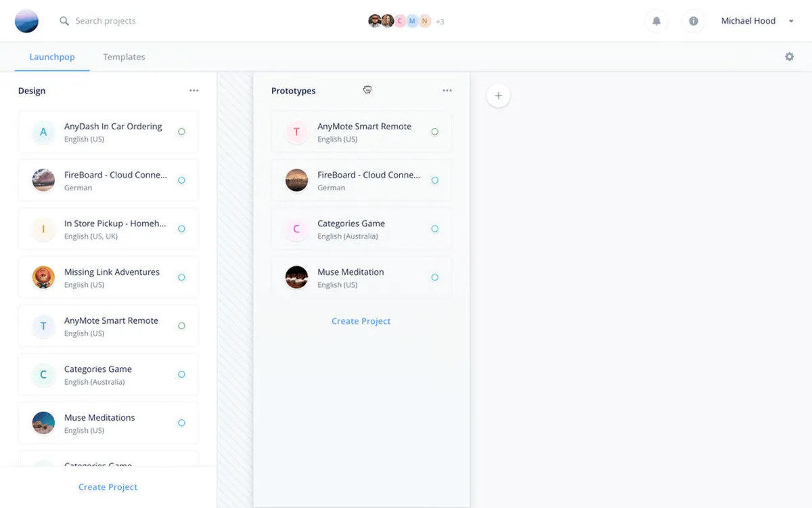Click the first member avatar in the header
812x508 pixels.
(375, 21)
